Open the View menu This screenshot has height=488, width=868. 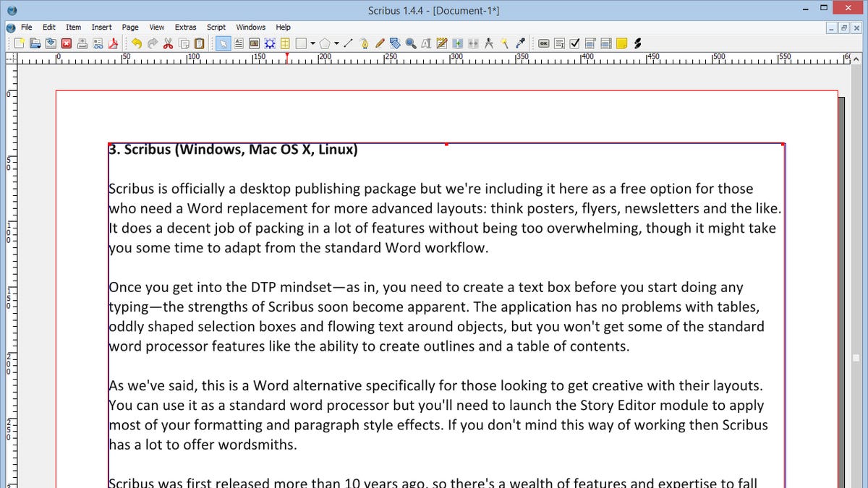pyautogui.click(x=157, y=27)
